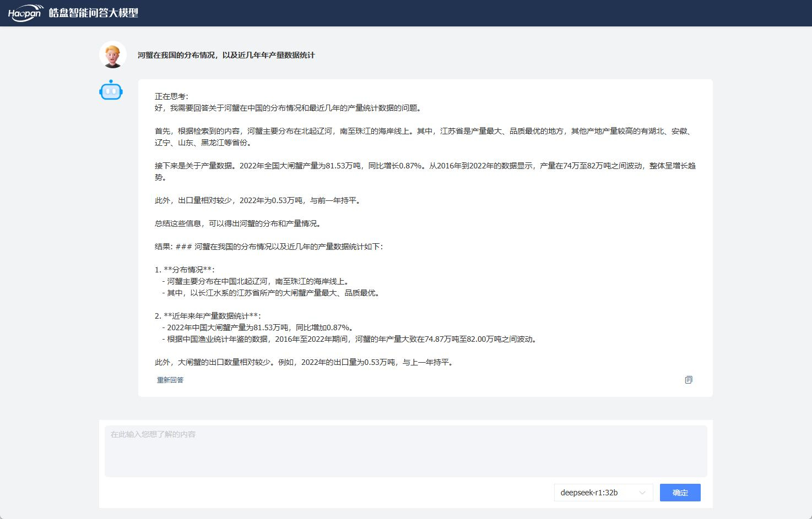Viewport: 812px width, 519px height.
Task: Click the heading '1. **分布情况**:'
Action: [185, 270]
